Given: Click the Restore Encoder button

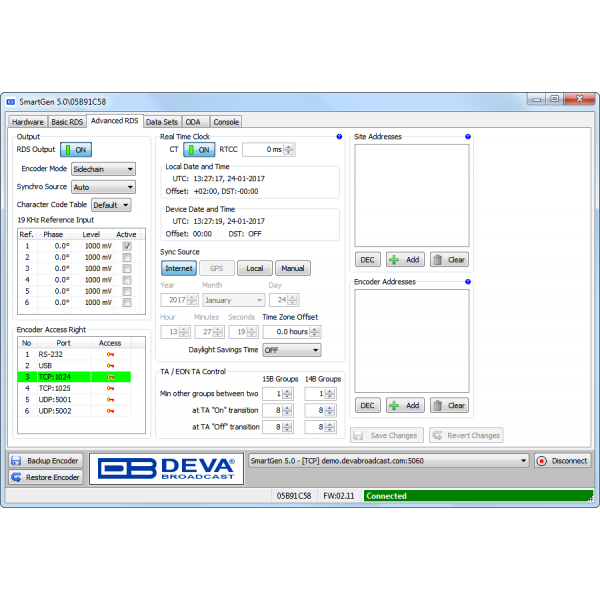Looking at the screenshot, I should click(x=46, y=477).
